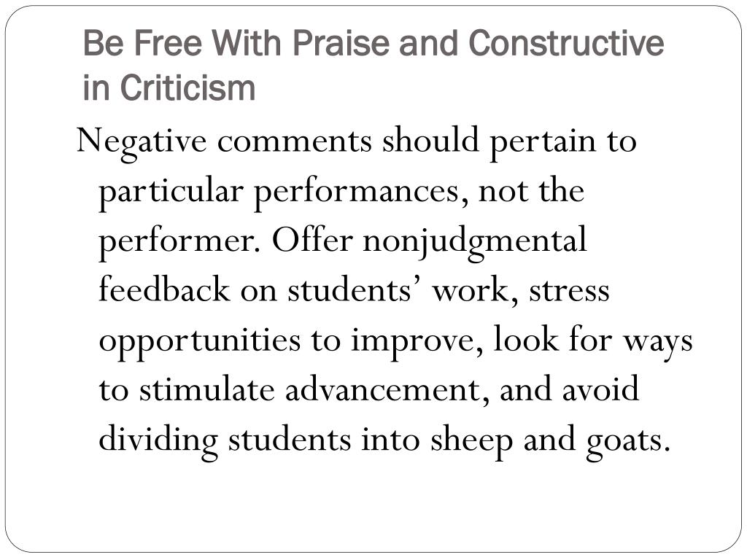Click the words 'in Criticism' in title

click(169, 87)
